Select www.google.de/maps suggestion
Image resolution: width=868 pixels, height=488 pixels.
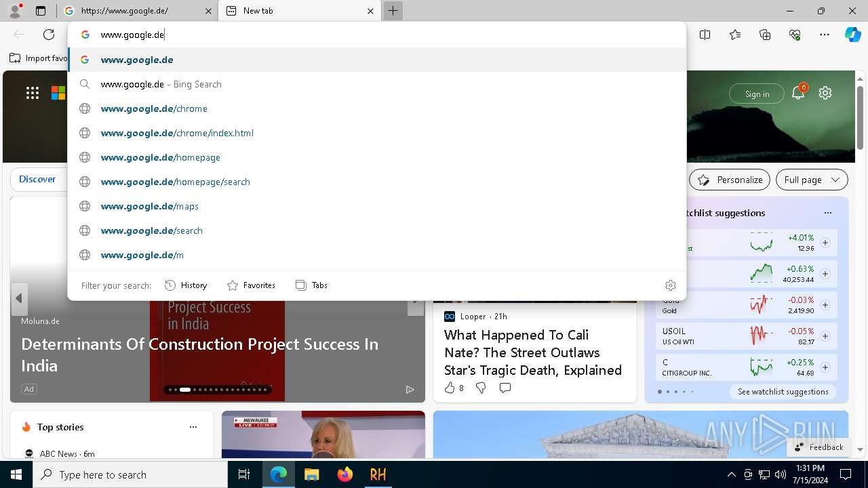point(377,206)
